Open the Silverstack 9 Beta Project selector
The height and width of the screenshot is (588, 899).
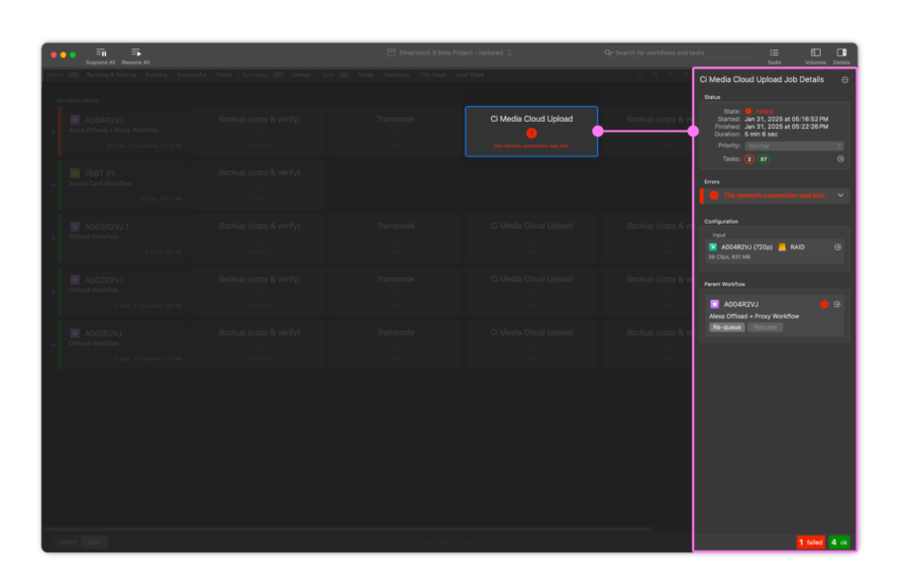[x=450, y=52]
